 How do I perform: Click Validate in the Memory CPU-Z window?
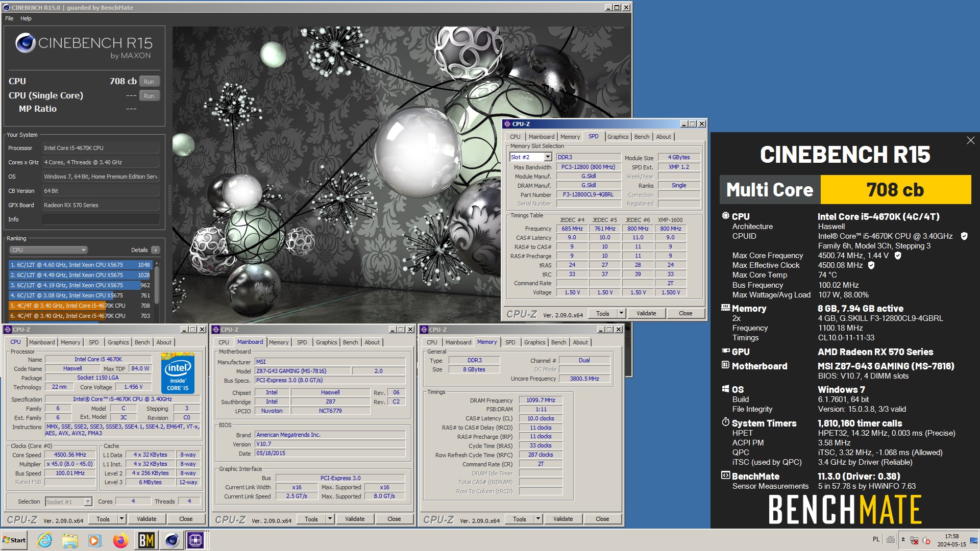563,519
